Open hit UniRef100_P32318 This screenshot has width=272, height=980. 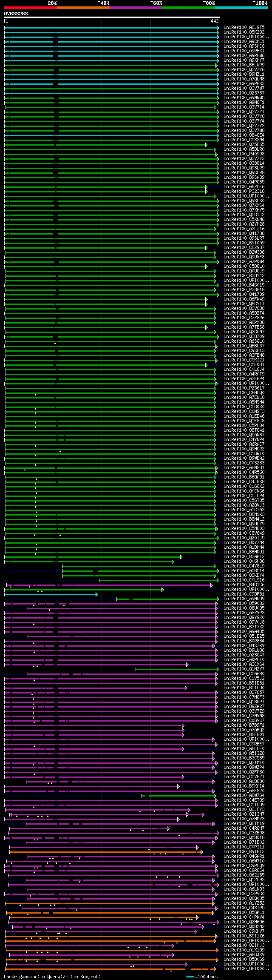244,191
